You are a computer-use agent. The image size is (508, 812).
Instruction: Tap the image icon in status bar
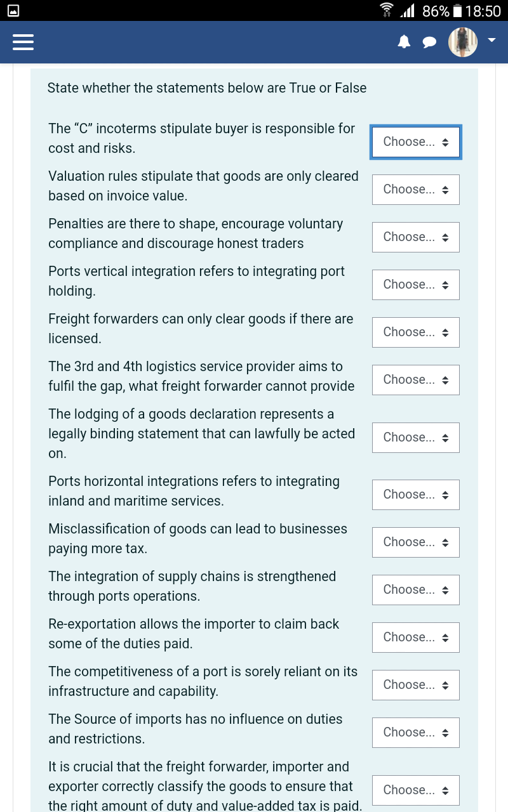[x=13, y=11]
